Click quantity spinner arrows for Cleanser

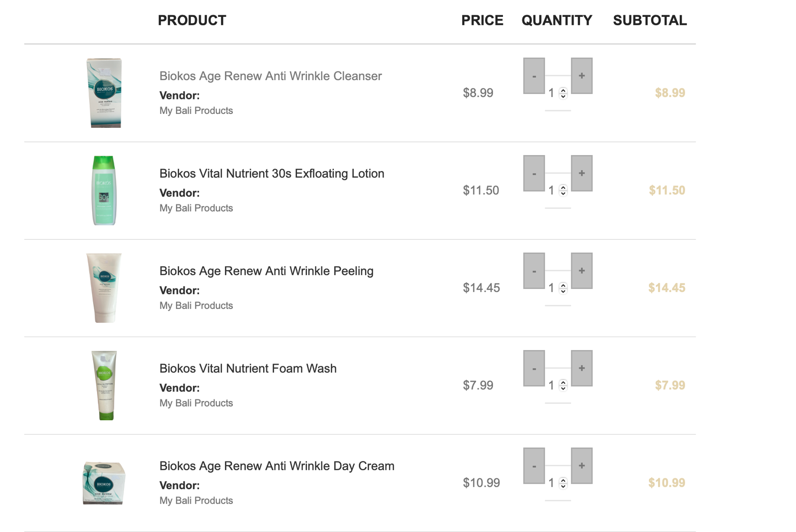pyautogui.click(x=563, y=93)
